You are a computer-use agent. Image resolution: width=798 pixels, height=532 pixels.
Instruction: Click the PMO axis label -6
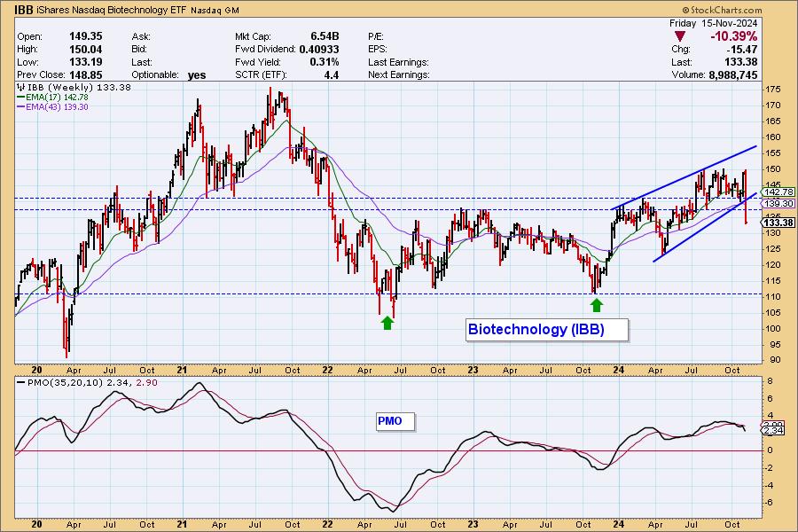click(769, 503)
